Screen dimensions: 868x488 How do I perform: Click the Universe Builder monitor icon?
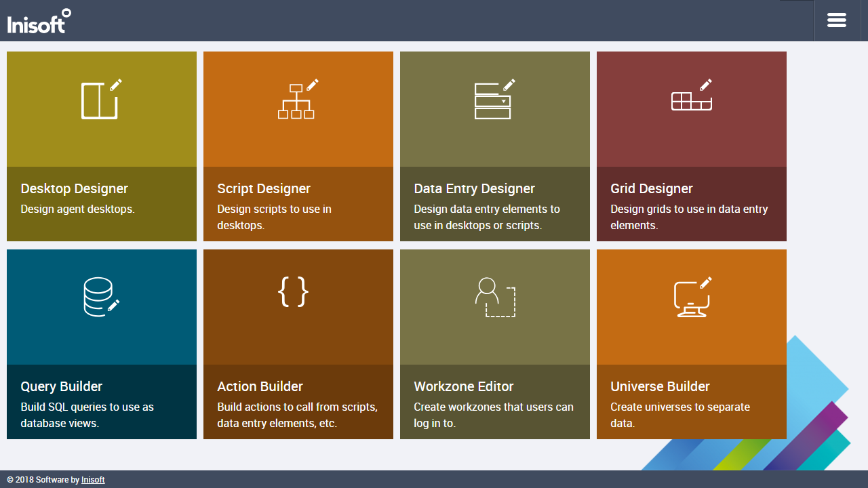[691, 298]
